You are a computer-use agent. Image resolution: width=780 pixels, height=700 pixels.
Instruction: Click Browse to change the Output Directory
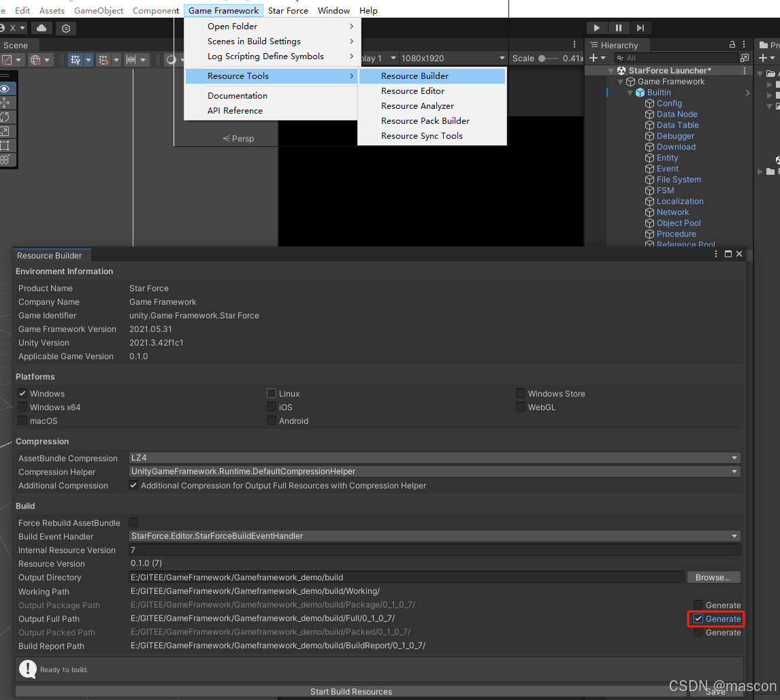tap(713, 577)
